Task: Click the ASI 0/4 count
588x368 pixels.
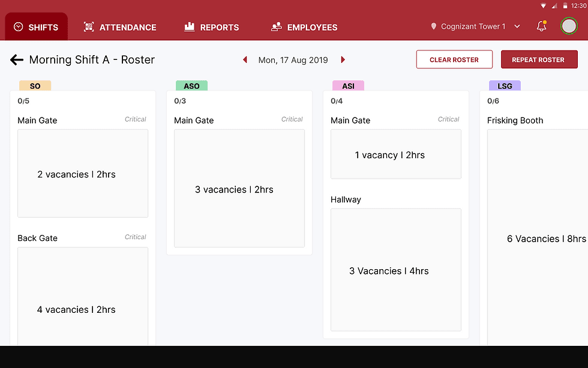Action: tap(337, 101)
